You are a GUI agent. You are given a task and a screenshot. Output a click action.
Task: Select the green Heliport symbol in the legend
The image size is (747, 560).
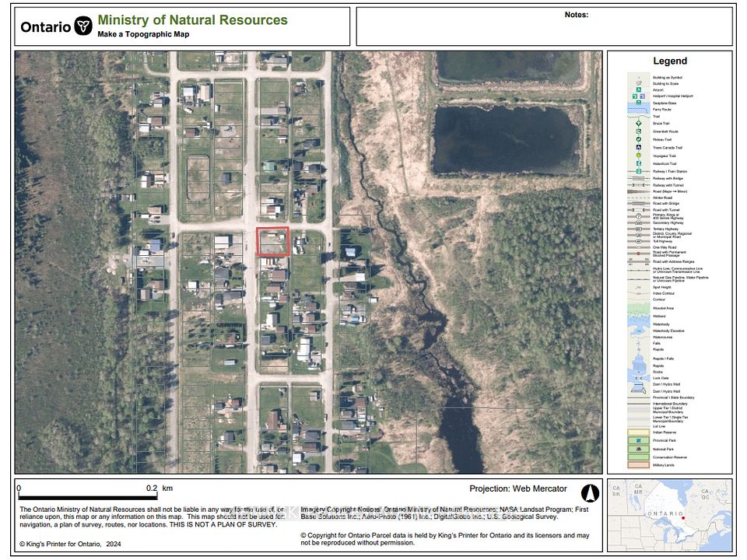coord(635,96)
